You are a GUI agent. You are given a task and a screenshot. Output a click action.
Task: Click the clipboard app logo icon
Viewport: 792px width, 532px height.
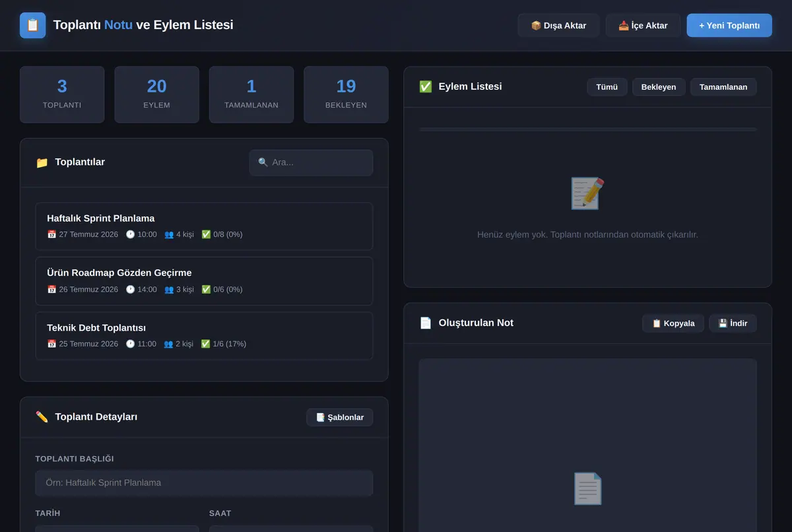[x=33, y=25]
